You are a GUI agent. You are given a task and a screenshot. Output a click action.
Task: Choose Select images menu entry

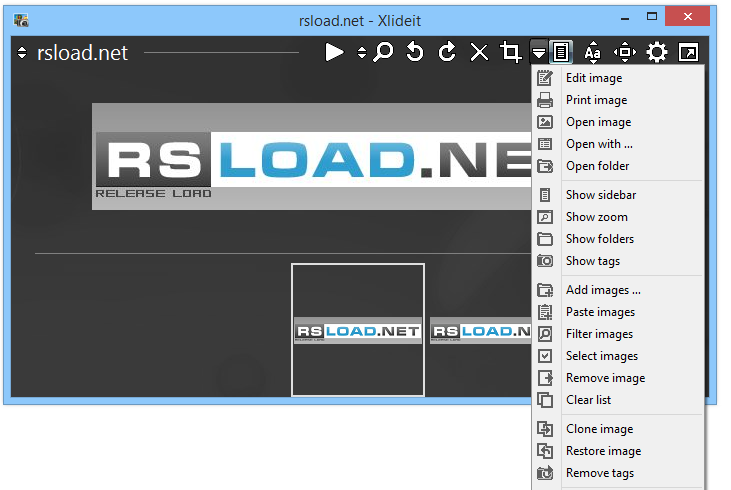pos(618,356)
